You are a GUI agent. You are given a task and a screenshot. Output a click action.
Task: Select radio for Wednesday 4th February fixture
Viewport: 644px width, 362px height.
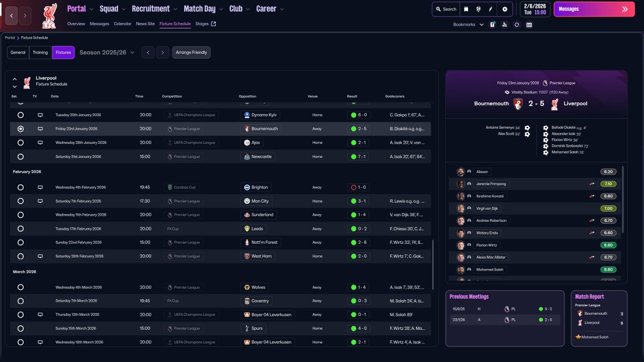click(x=21, y=188)
